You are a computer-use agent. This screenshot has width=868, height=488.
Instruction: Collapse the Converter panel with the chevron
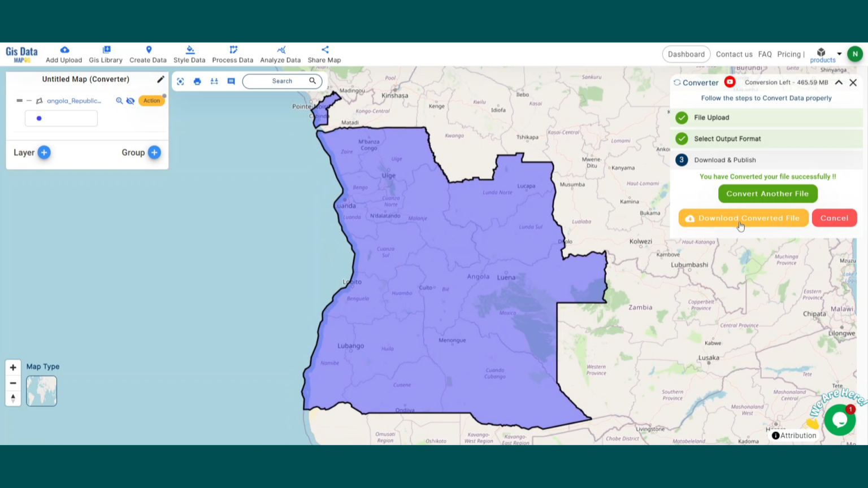[839, 82]
